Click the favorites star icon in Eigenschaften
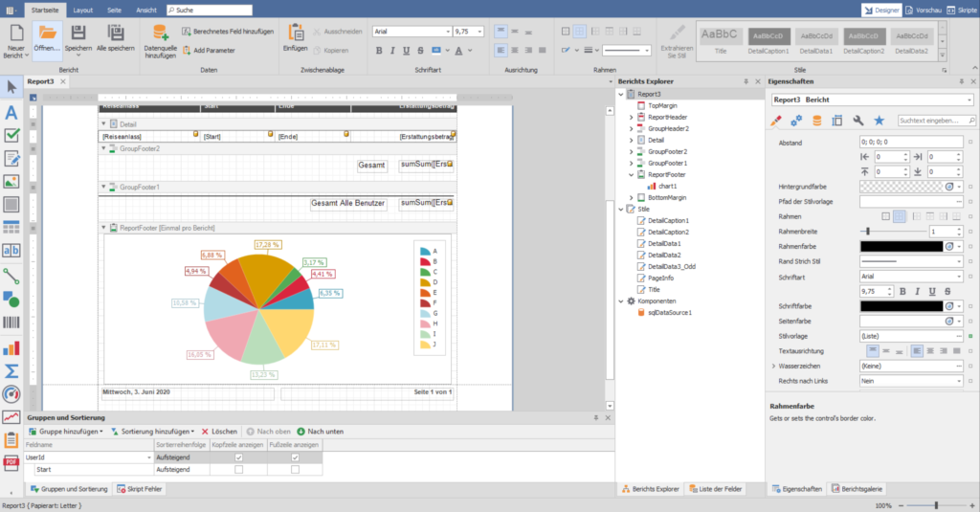This screenshot has height=512, width=980. click(x=879, y=121)
